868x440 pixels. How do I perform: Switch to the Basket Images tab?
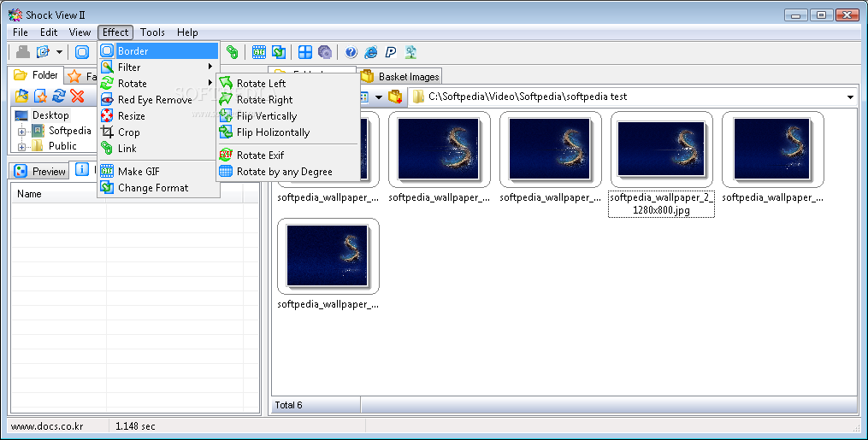(399, 76)
